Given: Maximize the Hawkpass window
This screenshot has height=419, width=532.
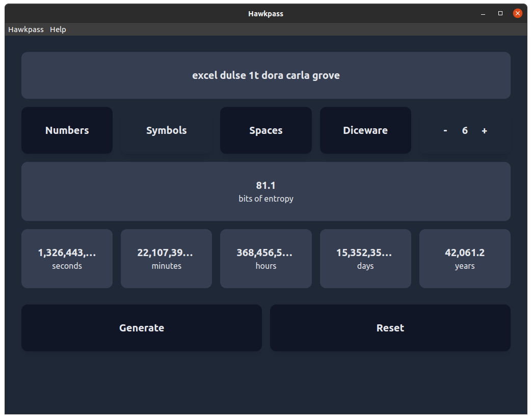Looking at the screenshot, I should tap(500, 13).
